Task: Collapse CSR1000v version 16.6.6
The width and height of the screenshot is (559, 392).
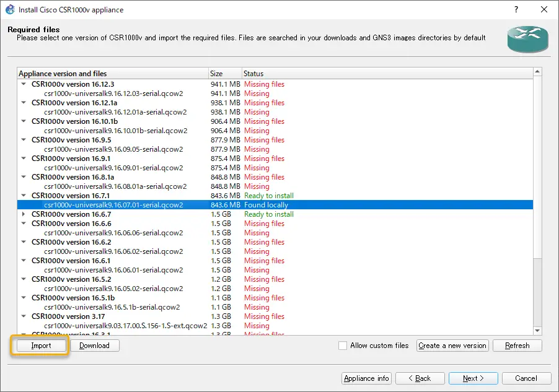Action: 24,224
